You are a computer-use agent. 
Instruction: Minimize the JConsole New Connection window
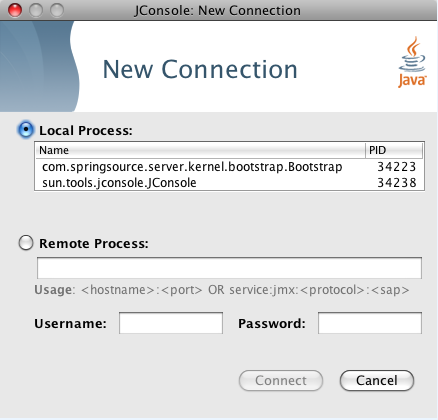[36, 10]
